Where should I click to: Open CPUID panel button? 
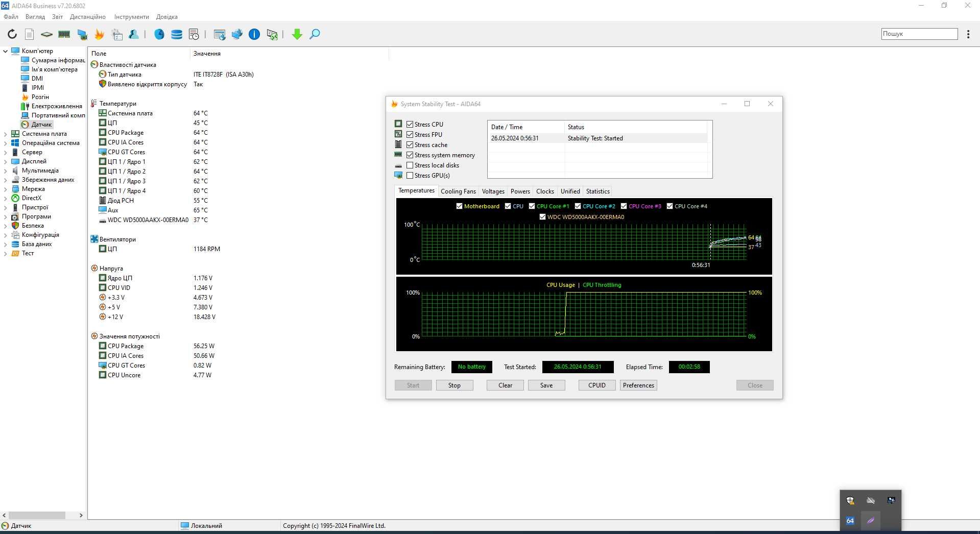coord(597,385)
